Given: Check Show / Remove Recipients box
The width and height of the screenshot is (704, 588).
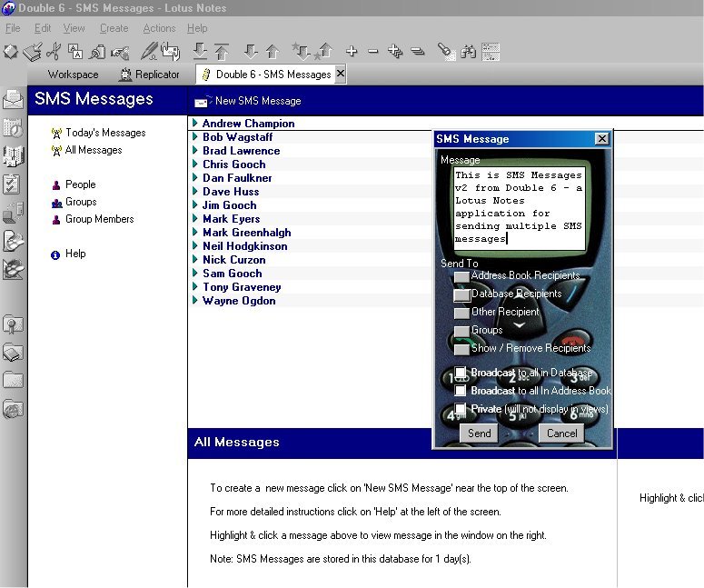Looking at the screenshot, I should click(461, 349).
